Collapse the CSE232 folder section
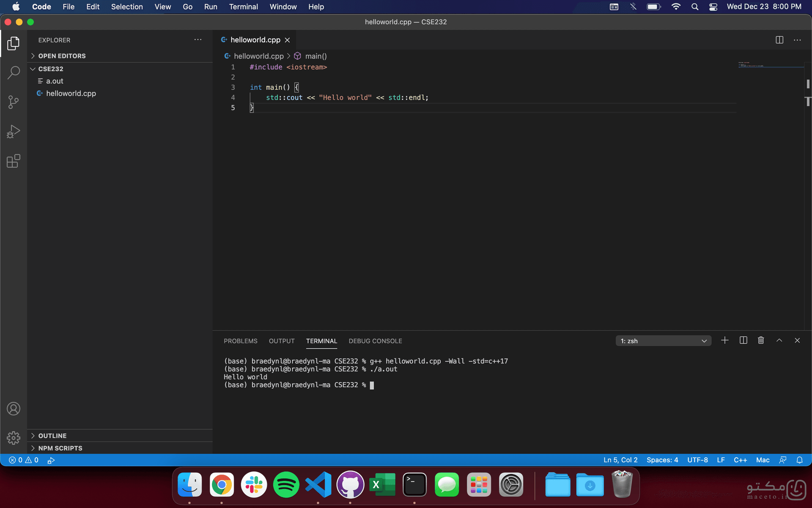812x508 pixels. [x=120, y=69]
